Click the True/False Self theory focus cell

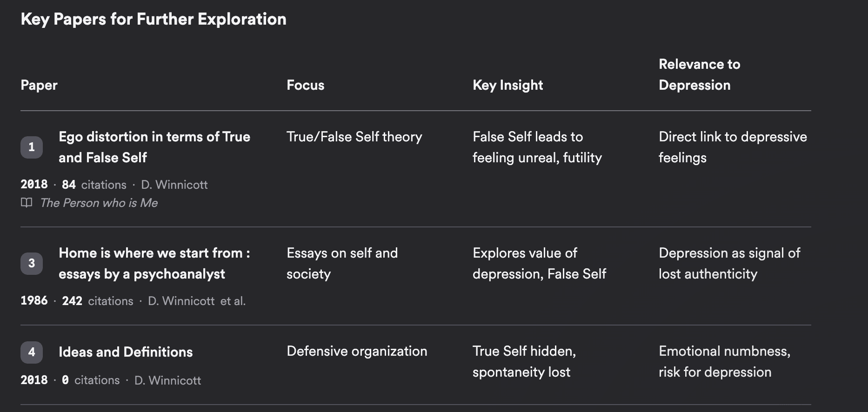coord(354,137)
